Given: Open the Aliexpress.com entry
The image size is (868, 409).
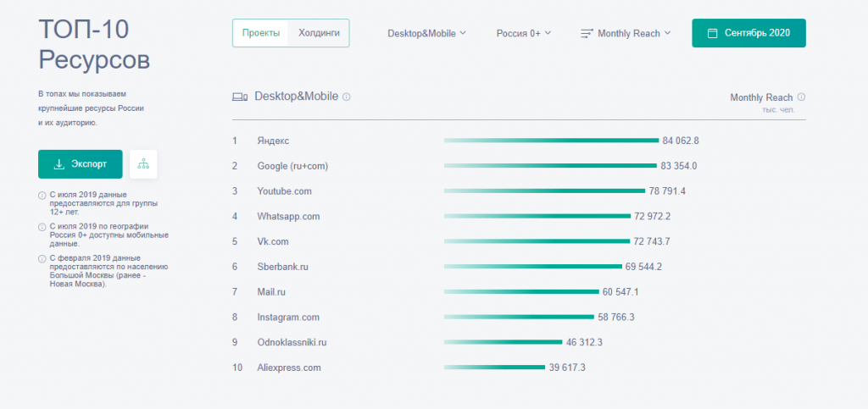Looking at the screenshot, I should (289, 368).
